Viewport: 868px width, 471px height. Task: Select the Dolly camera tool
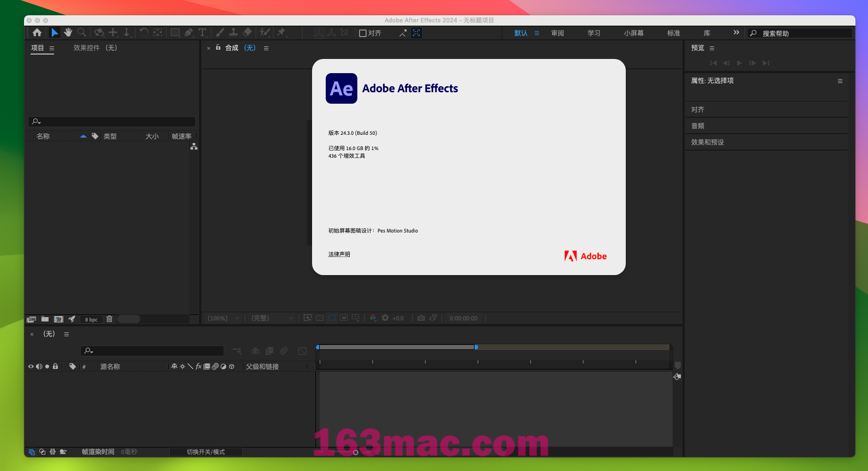(x=127, y=33)
